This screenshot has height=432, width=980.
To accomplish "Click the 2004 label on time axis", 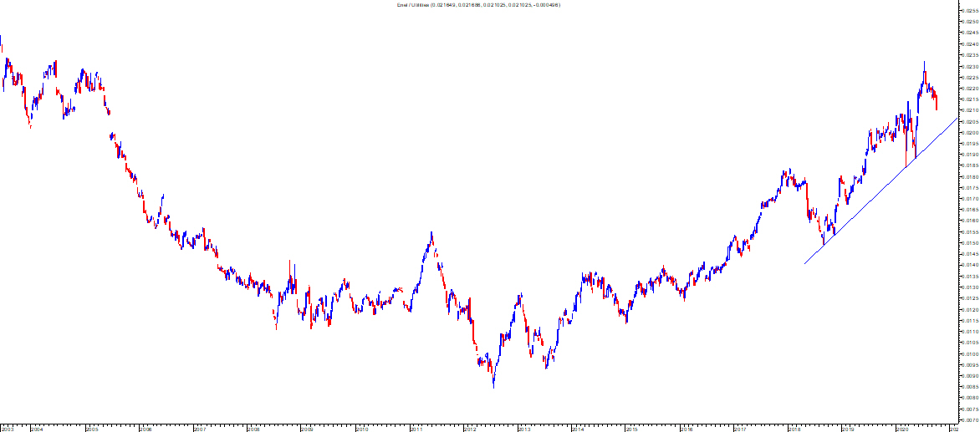I will (37, 429).
